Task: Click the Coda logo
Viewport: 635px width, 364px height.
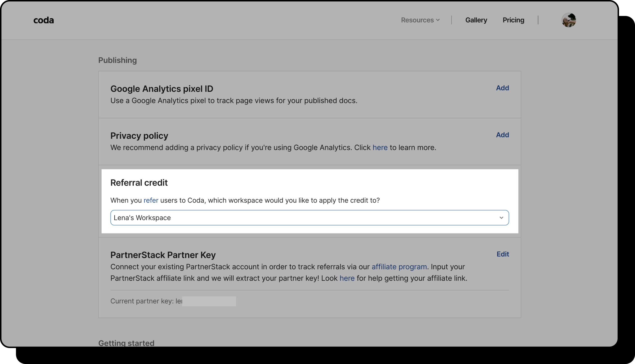Action: (x=44, y=20)
